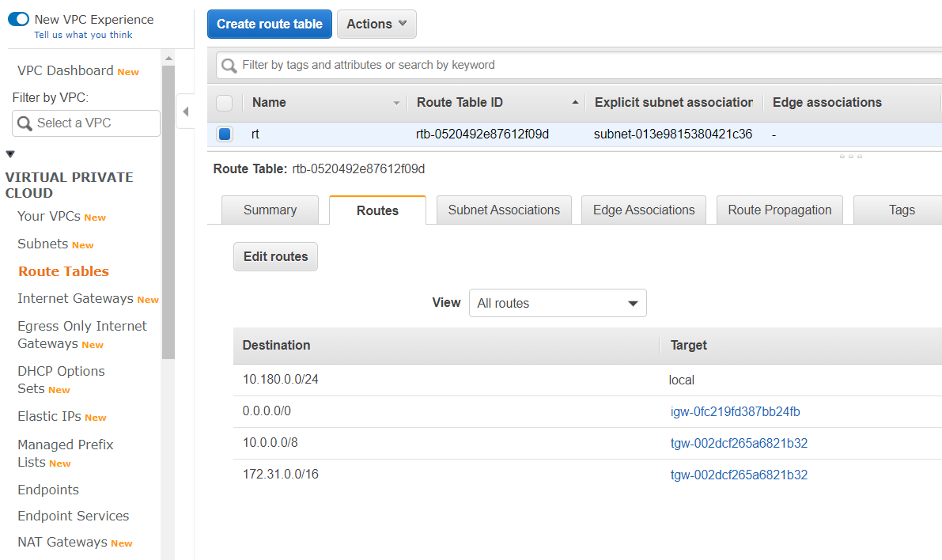The height and width of the screenshot is (560, 942).
Task: Open the View All routes dropdown
Action: [x=558, y=303]
